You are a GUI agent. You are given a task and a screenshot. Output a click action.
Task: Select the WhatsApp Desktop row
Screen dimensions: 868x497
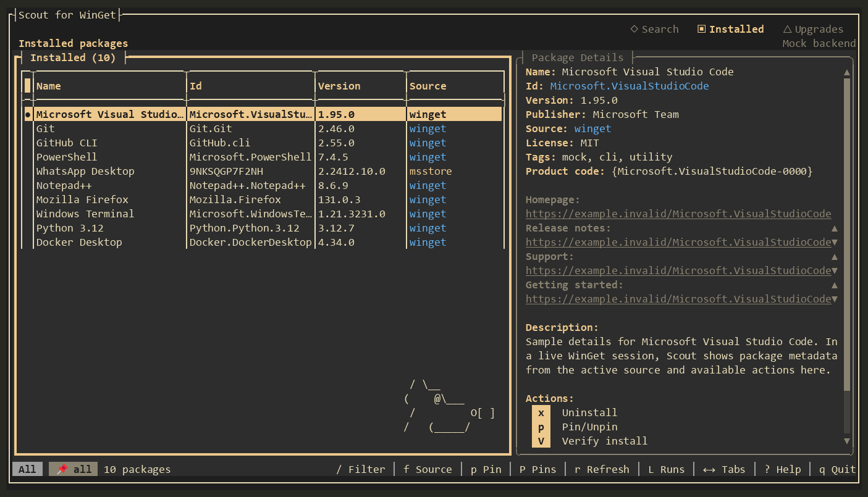[263, 171]
